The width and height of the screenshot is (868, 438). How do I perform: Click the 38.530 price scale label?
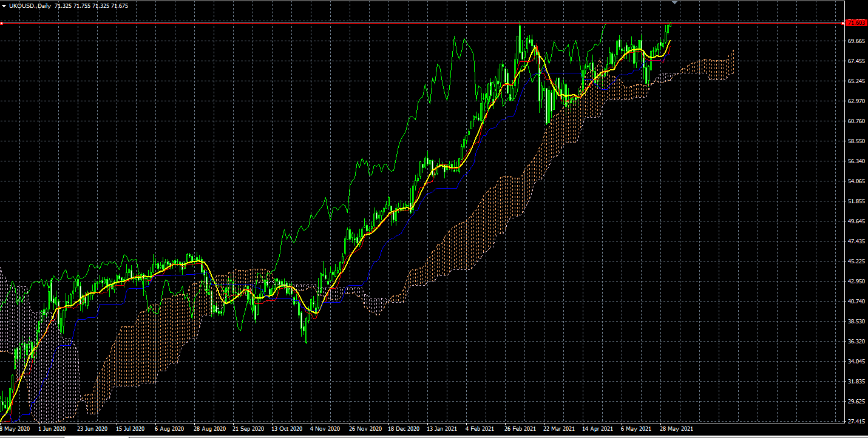tap(856, 322)
